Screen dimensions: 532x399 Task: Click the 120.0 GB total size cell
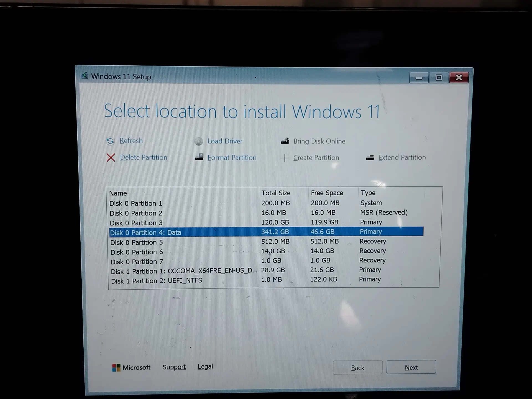point(275,222)
